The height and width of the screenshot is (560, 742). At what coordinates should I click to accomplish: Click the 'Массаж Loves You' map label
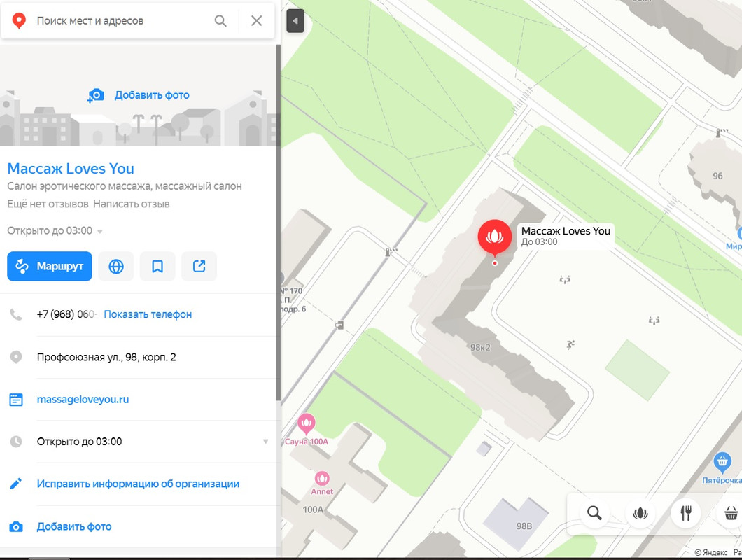tap(566, 236)
